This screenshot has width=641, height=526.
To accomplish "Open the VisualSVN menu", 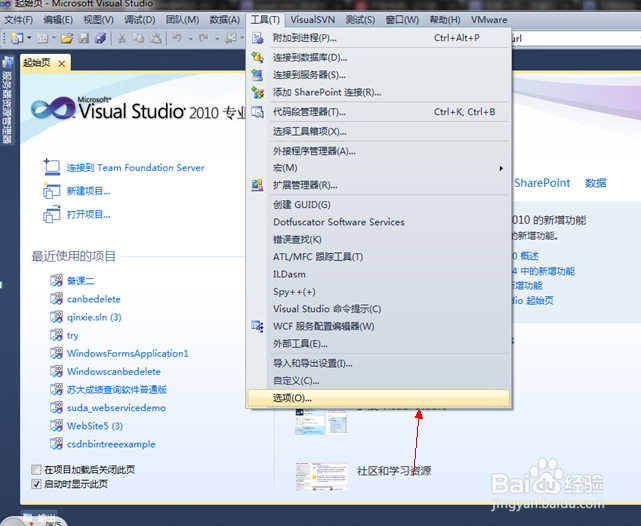I will tap(312, 20).
